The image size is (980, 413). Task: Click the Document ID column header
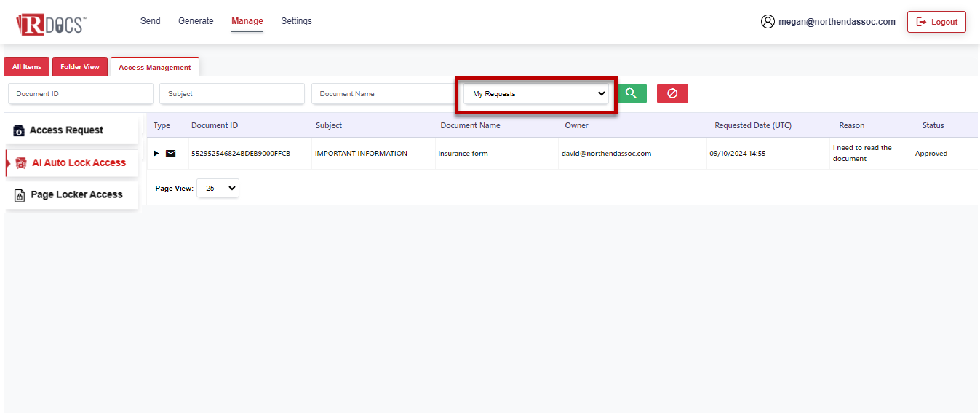(x=215, y=125)
